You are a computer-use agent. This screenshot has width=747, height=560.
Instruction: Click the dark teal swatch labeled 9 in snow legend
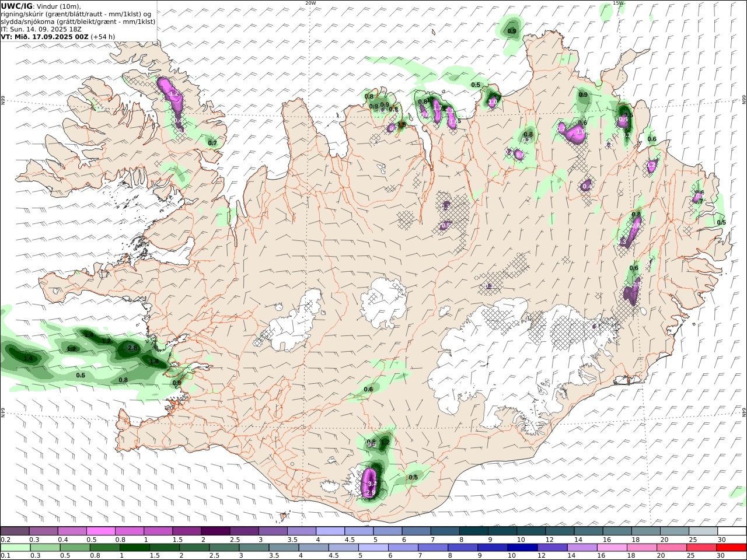[502, 531]
